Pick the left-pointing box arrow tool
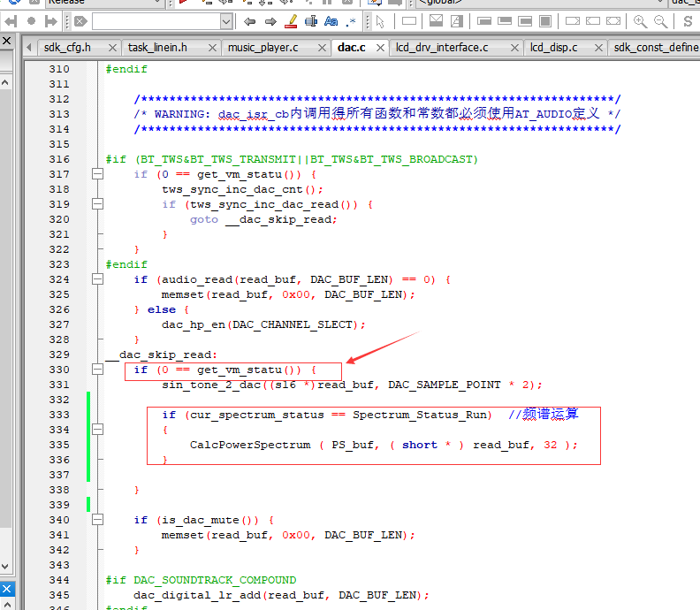 point(593,21)
